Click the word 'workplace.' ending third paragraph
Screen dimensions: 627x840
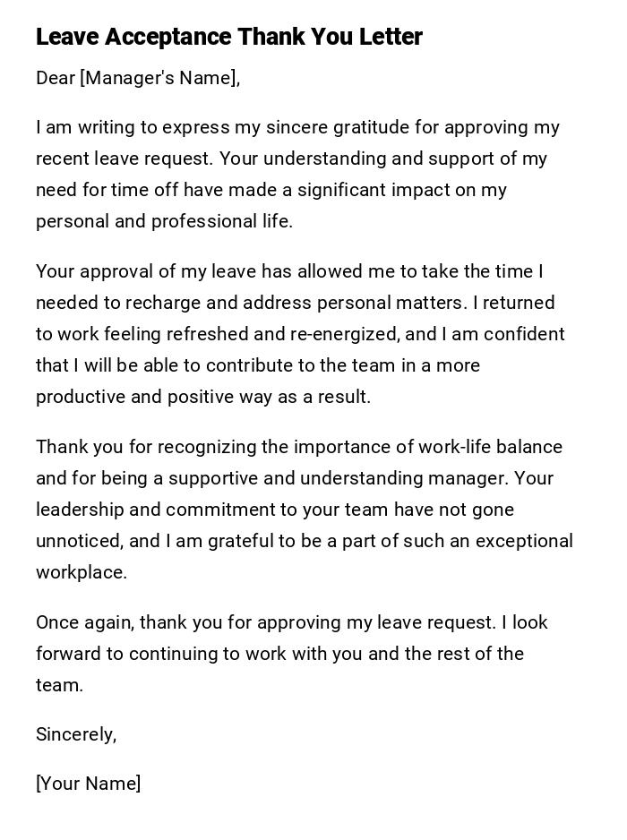[81, 572]
